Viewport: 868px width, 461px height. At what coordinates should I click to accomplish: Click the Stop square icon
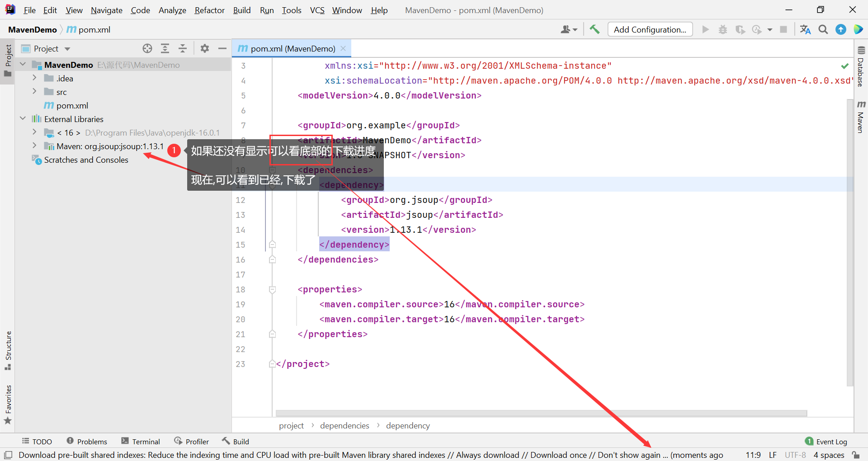click(x=783, y=29)
